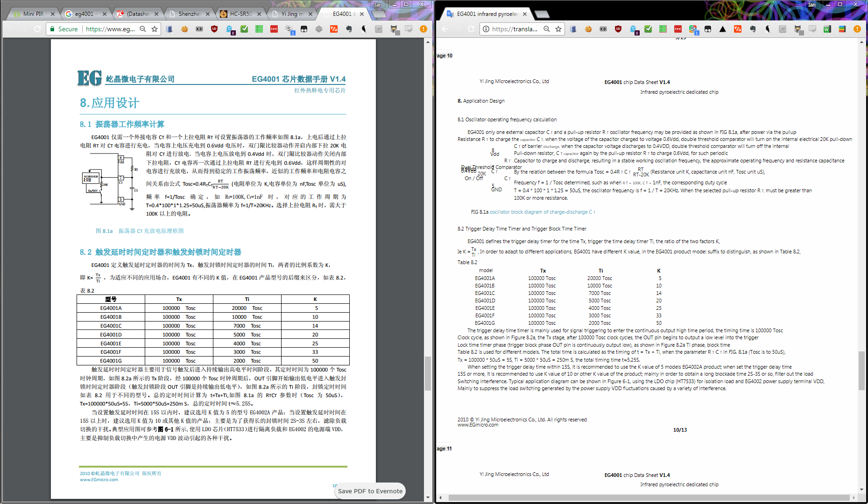868x504 pixels.
Task: Bookmark the PDF page with the star icon
Action: (x=155, y=29)
